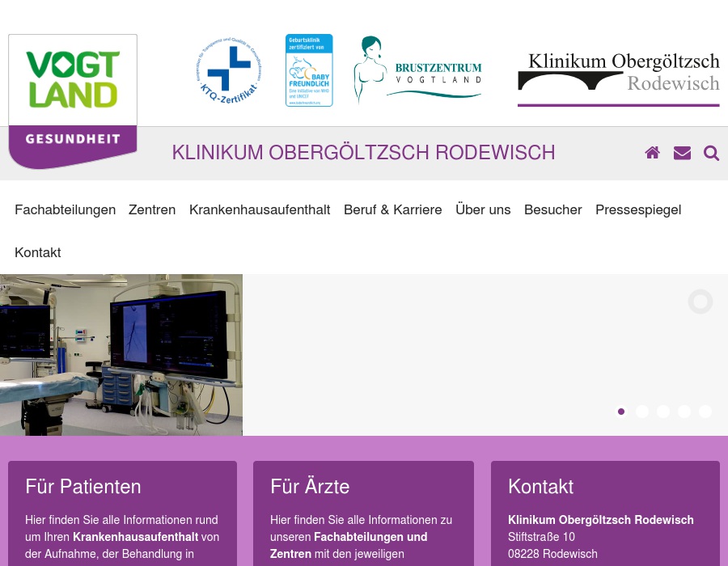
Task: Click the Babyfreundlich certification logo
Action: 308,70
